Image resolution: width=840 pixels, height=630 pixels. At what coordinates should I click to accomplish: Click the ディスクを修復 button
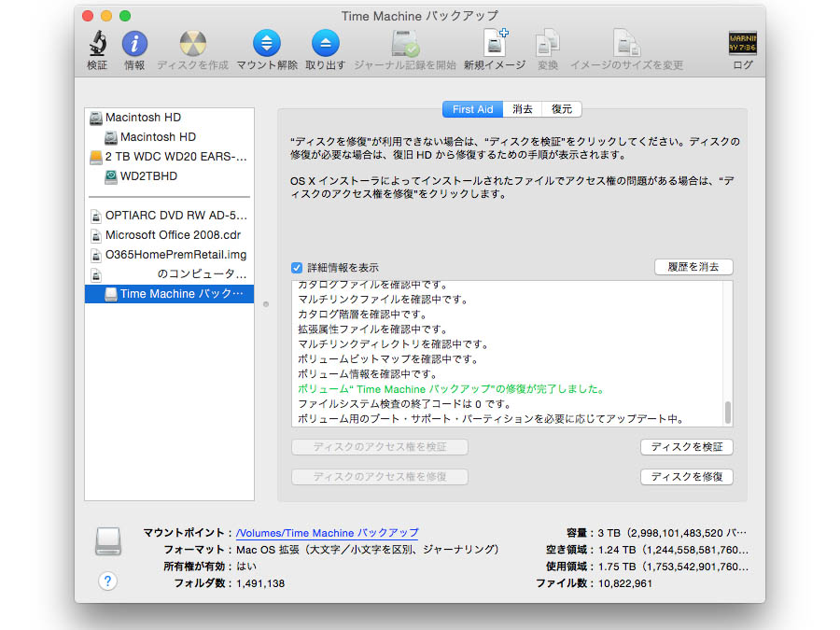click(x=687, y=477)
